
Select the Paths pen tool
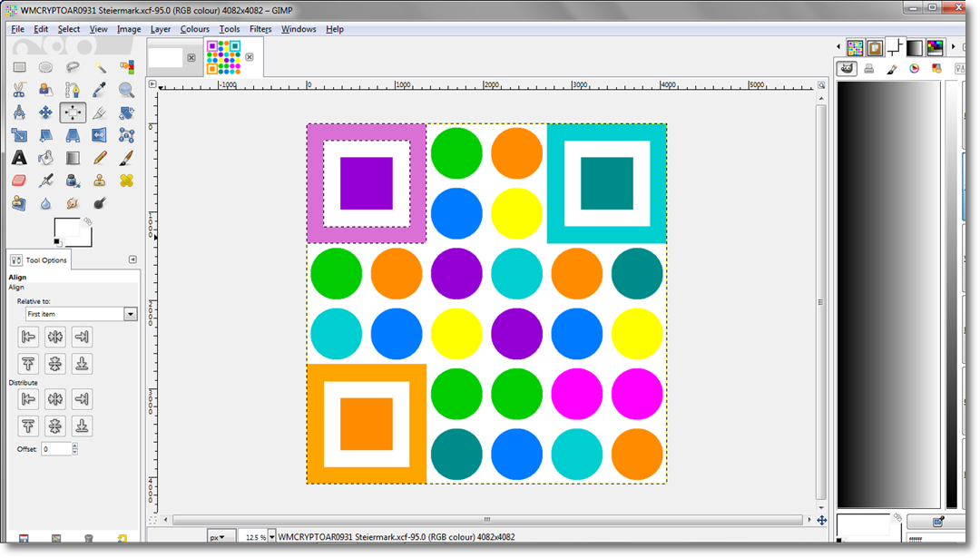(73, 90)
